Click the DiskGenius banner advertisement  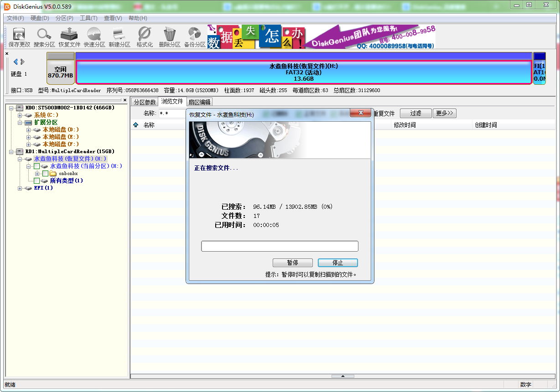pos(321,36)
